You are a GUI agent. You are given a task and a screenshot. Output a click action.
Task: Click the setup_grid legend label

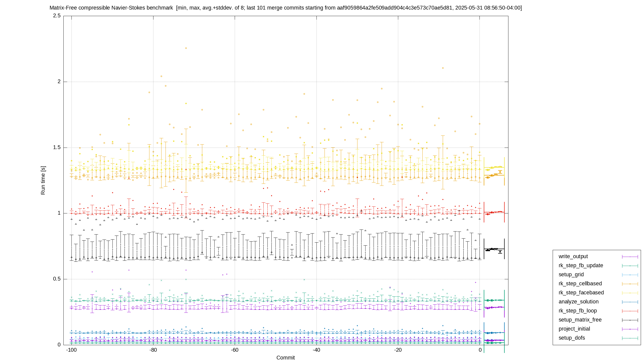571,275
